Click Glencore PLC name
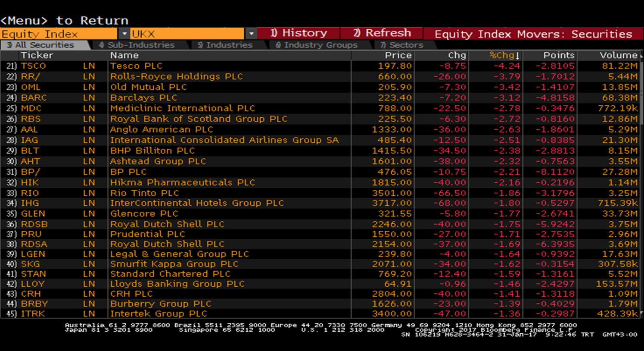This screenshot has height=351, width=644. [x=144, y=213]
